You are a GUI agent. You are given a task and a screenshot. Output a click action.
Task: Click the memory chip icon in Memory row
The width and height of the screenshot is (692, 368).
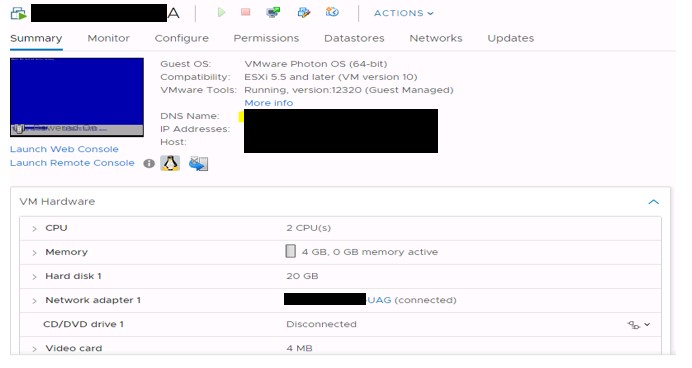[290, 251]
